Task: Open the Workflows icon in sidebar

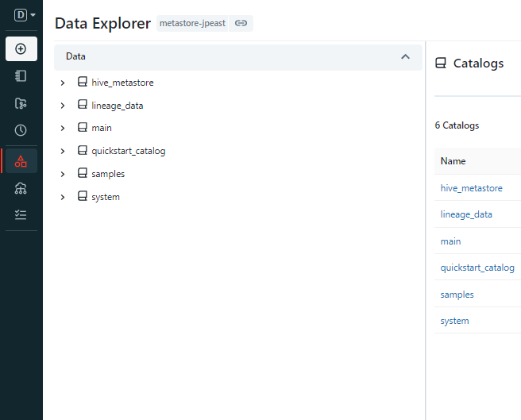Action: (21, 188)
